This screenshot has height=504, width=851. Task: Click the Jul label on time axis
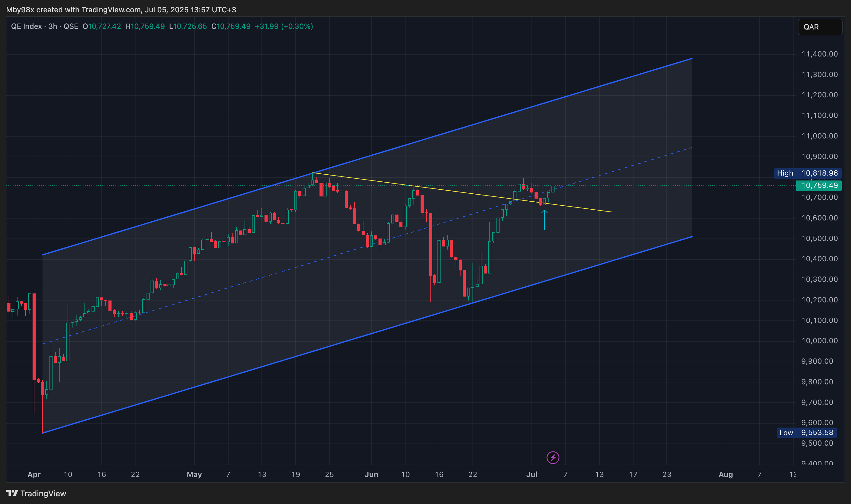531,475
